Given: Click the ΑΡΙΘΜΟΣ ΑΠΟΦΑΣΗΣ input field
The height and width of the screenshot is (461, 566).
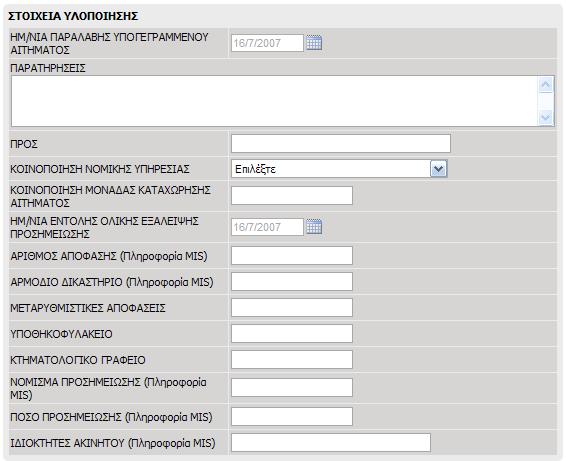Looking at the screenshot, I should point(292,256).
